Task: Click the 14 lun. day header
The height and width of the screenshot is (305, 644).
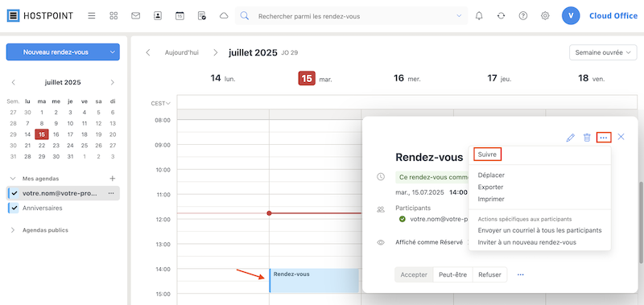Action: click(223, 78)
